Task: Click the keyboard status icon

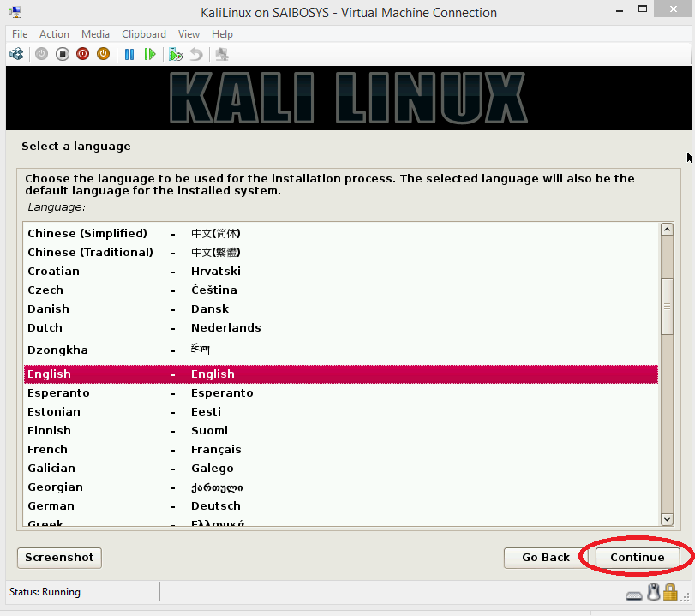Action: [634, 595]
